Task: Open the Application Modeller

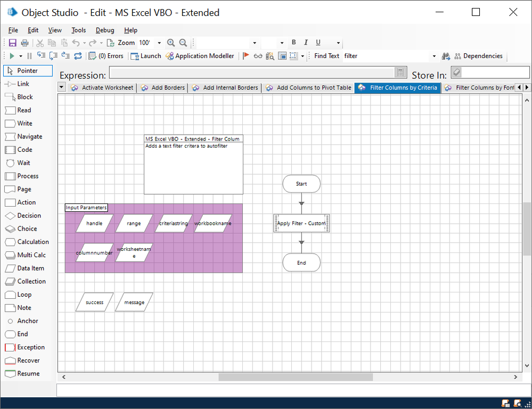Action: tap(200, 56)
